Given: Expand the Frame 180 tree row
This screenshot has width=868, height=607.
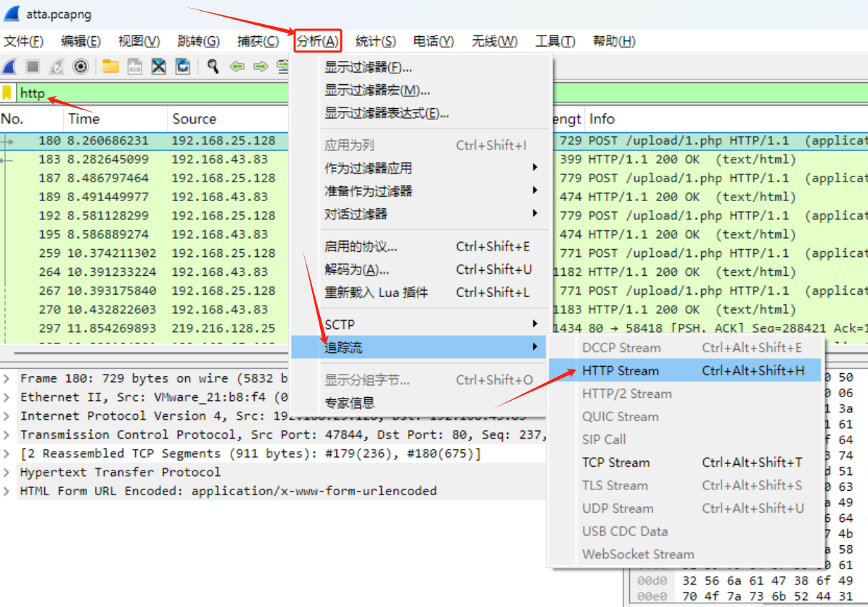Looking at the screenshot, I should pyautogui.click(x=7, y=378).
